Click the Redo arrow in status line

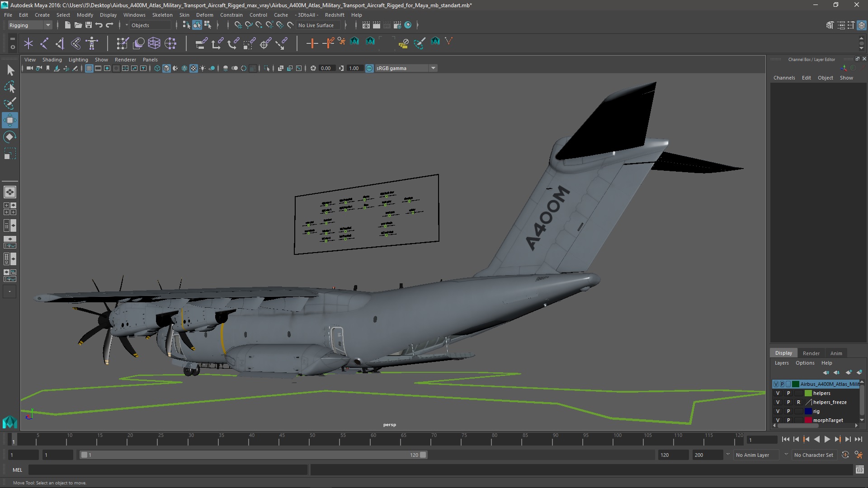109,25
